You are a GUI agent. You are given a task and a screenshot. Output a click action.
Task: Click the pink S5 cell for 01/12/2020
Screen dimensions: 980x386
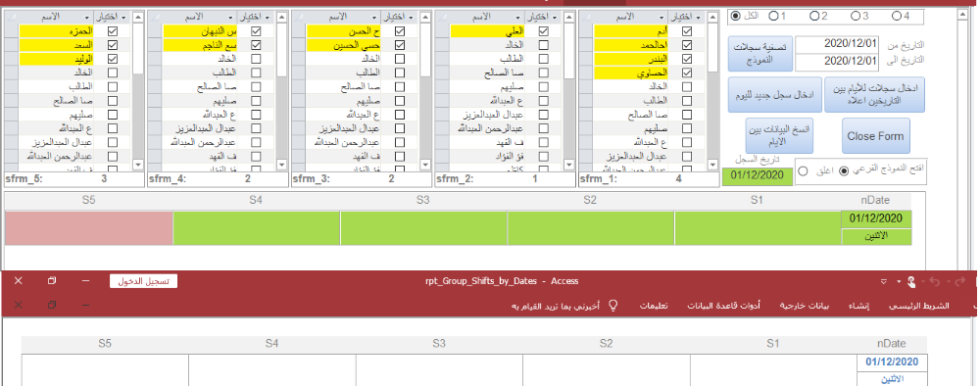click(89, 228)
